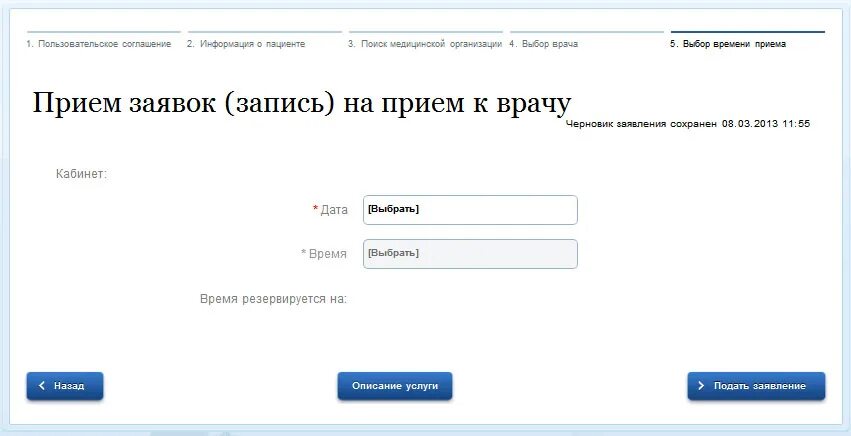851x436 pixels.
Task: Click the Черновик заявления сохранен status text
Action: click(688, 124)
